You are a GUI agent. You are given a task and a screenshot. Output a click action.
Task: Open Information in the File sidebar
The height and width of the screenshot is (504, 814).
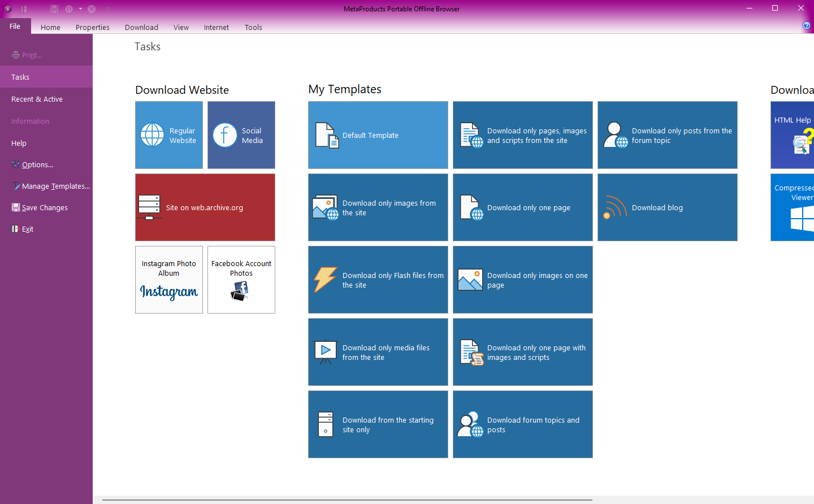[46, 121]
